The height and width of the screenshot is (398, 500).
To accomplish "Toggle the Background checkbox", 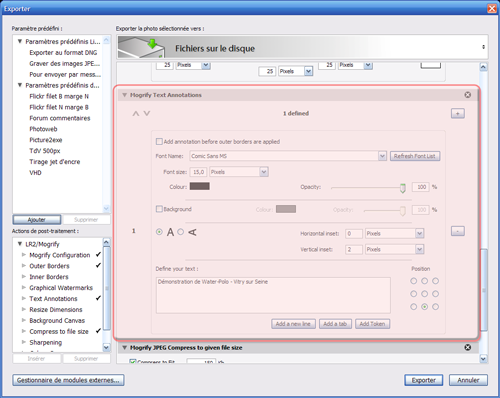I will pyautogui.click(x=159, y=209).
